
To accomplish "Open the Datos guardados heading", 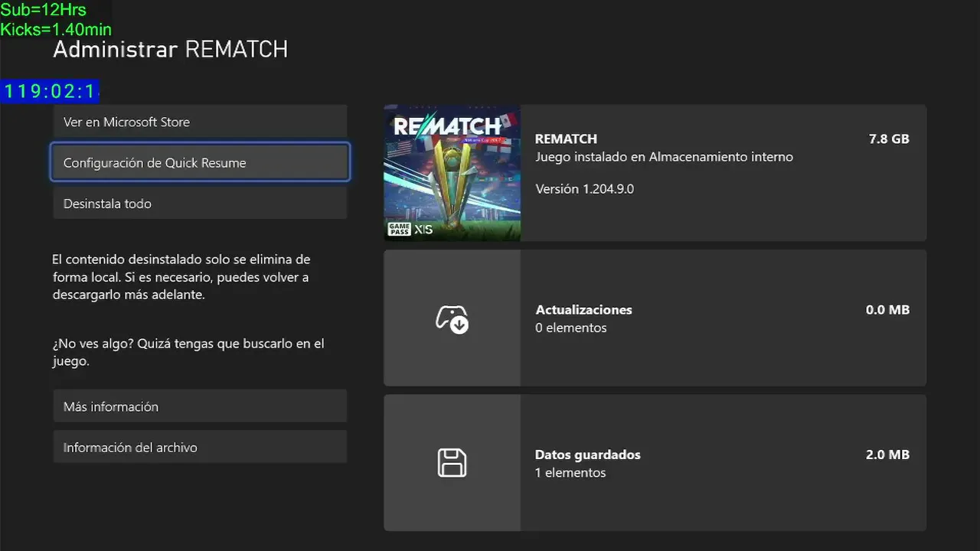I will [x=588, y=455].
